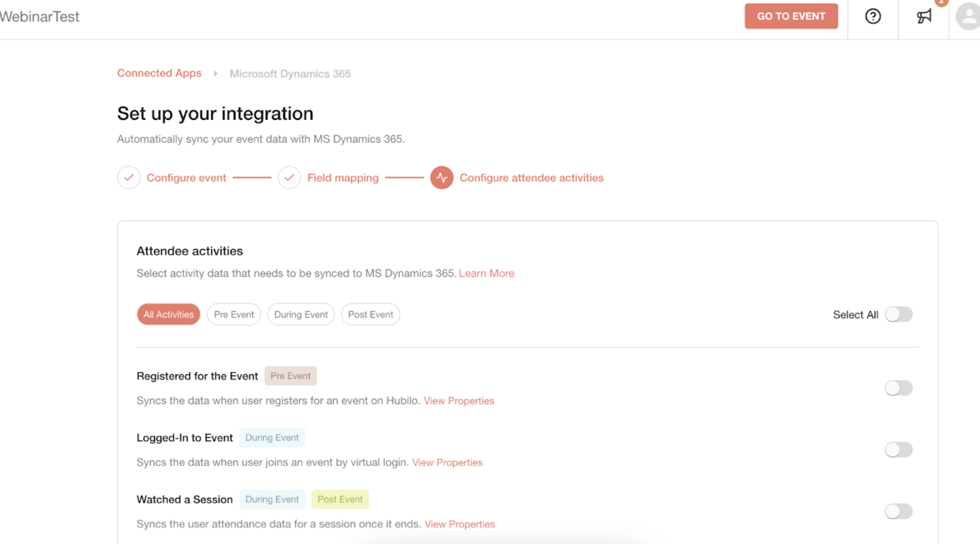Image resolution: width=980 pixels, height=544 pixels.
Task: Open the user profile avatar
Action: pyautogui.click(x=968, y=17)
